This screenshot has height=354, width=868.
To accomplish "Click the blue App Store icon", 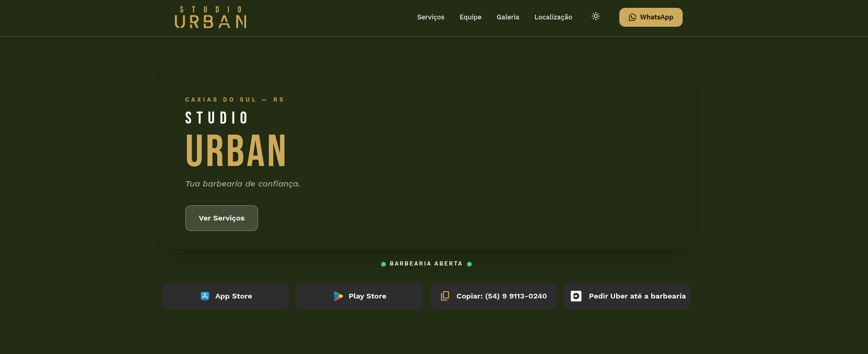I will (205, 296).
